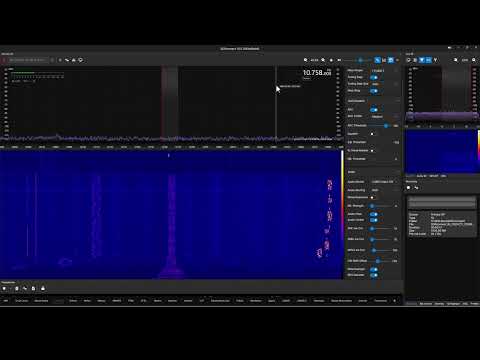Toggle the bottom-most switch in the settings panel
The image size is (480, 360).
coord(374,275)
